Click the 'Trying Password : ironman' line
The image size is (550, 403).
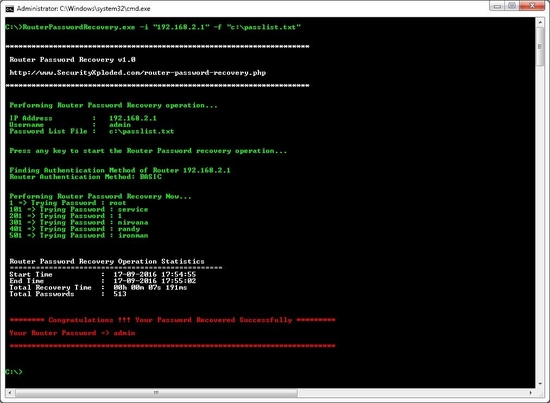point(79,235)
